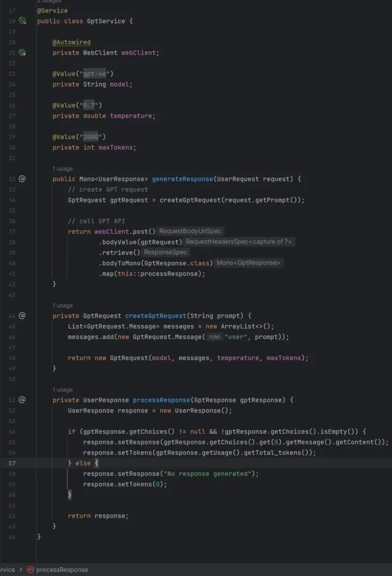This screenshot has height=576, width=392.
Task: Open the processResponse breadcrumb item
Action: (62, 569)
